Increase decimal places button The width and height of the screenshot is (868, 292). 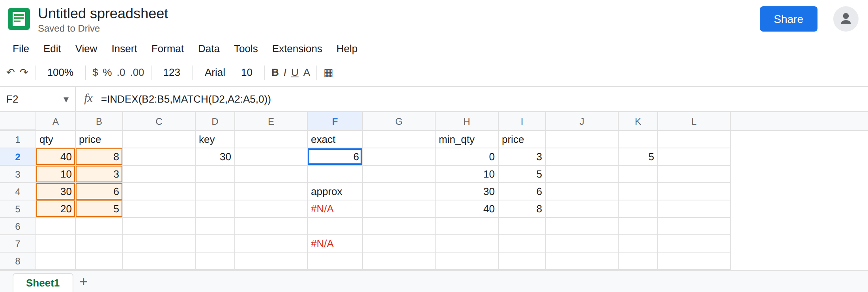point(137,73)
